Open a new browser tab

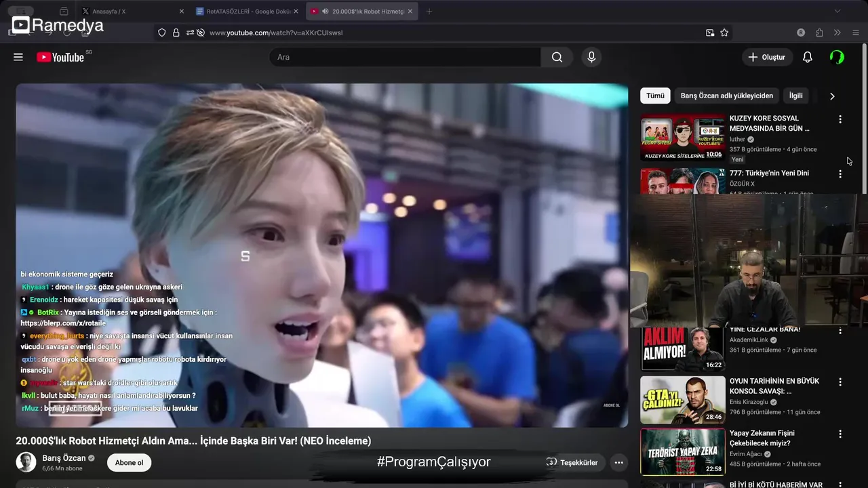coord(429,12)
